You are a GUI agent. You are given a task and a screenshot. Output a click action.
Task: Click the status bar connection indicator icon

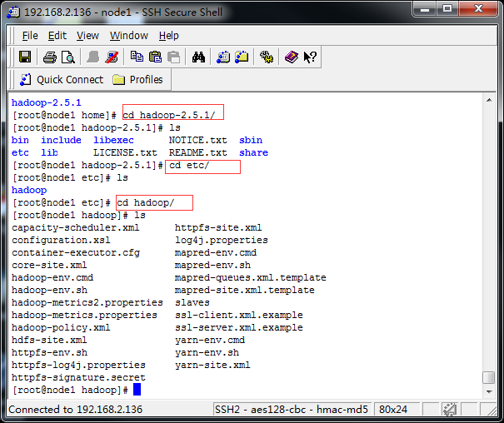coord(450,409)
